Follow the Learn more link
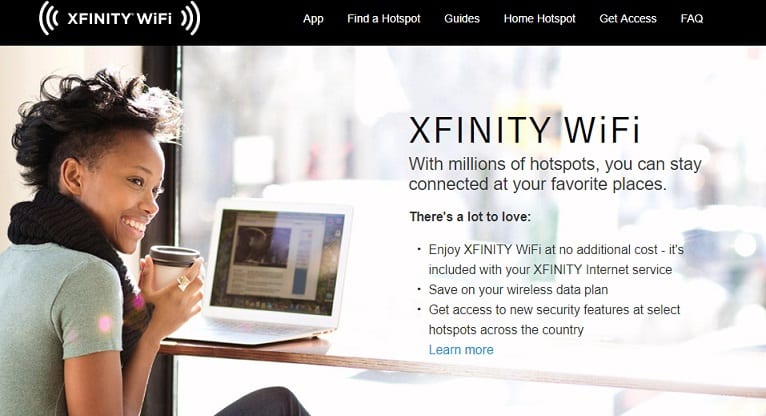766x416 pixels. [x=461, y=350]
